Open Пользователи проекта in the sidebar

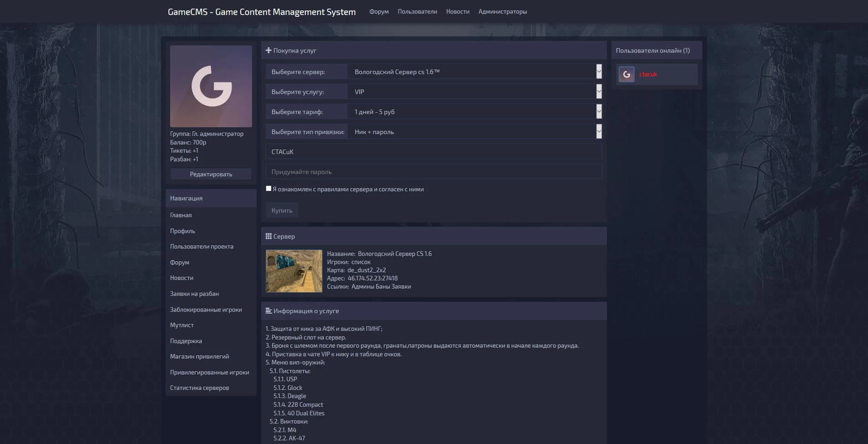click(202, 247)
